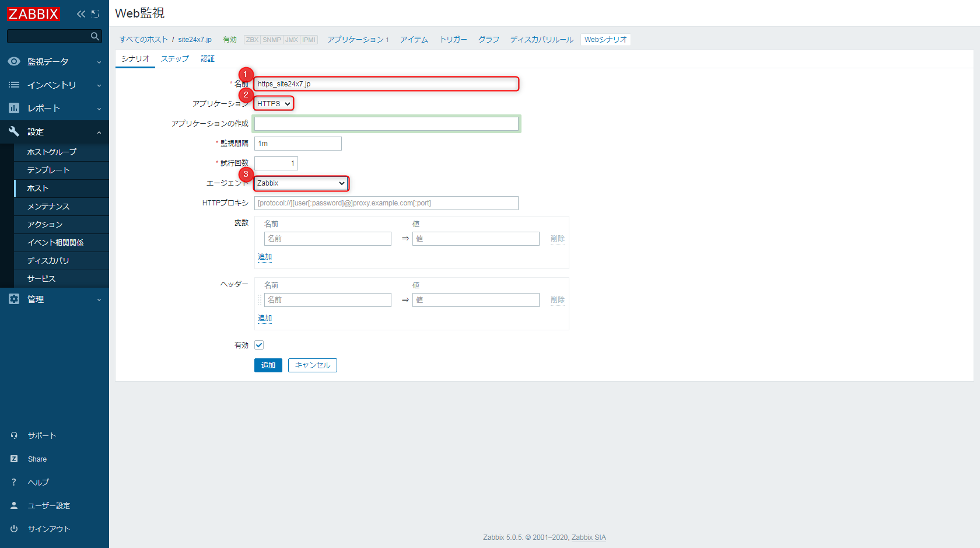Expand the インベントリ menu chevron

click(x=99, y=85)
